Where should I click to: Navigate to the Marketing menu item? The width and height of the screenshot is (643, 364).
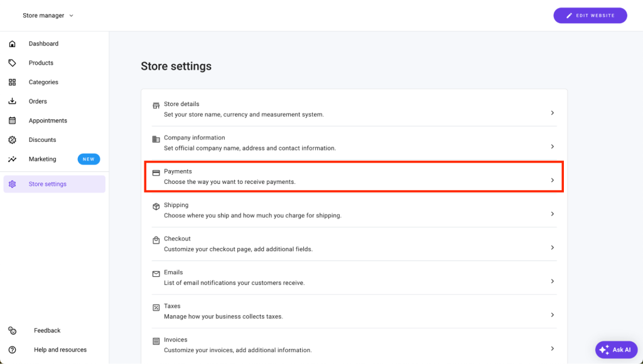(x=44, y=159)
